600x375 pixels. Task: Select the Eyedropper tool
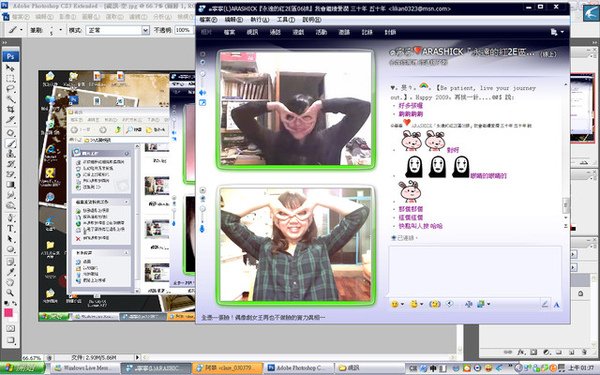(x=10, y=272)
